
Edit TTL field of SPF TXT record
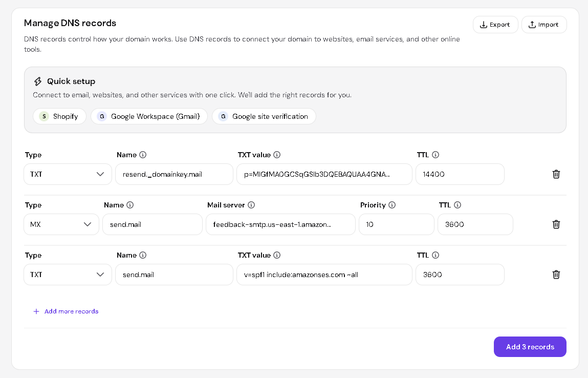pos(460,275)
